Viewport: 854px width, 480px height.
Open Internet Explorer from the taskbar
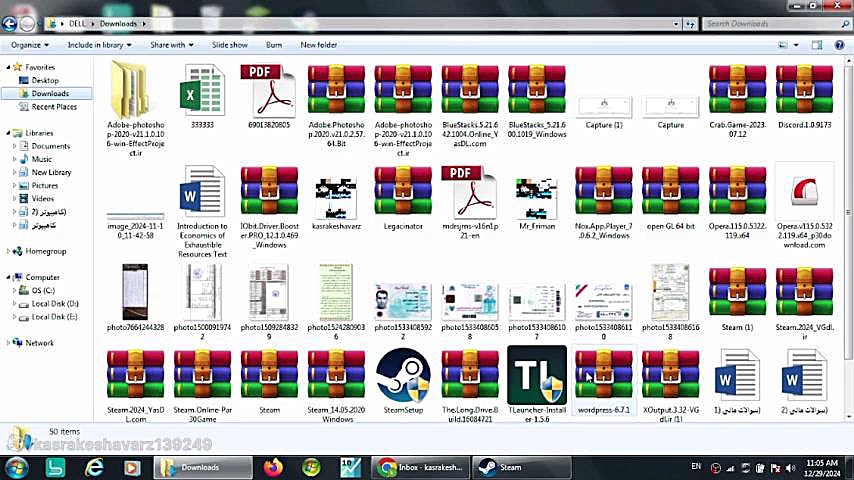[94, 467]
